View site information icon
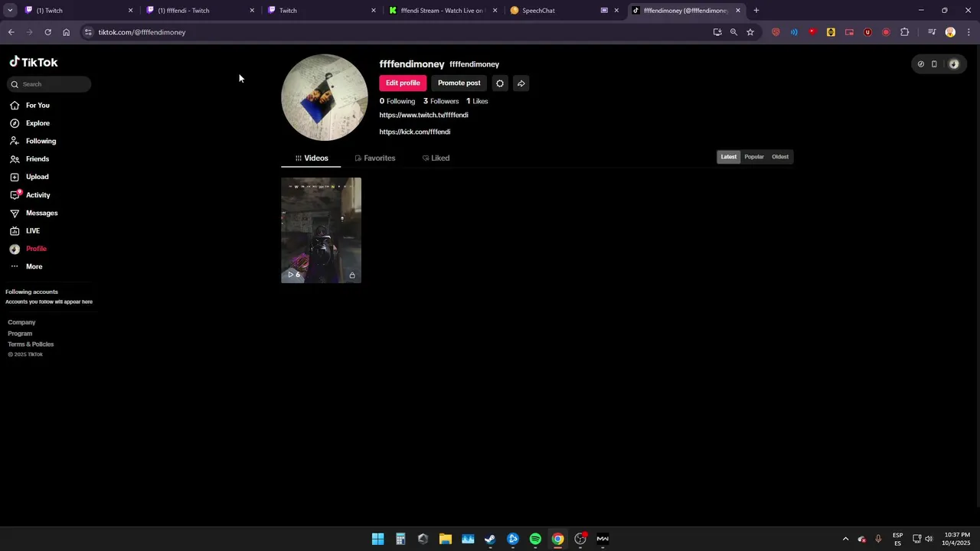The width and height of the screenshot is (980, 551). (x=88, y=32)
